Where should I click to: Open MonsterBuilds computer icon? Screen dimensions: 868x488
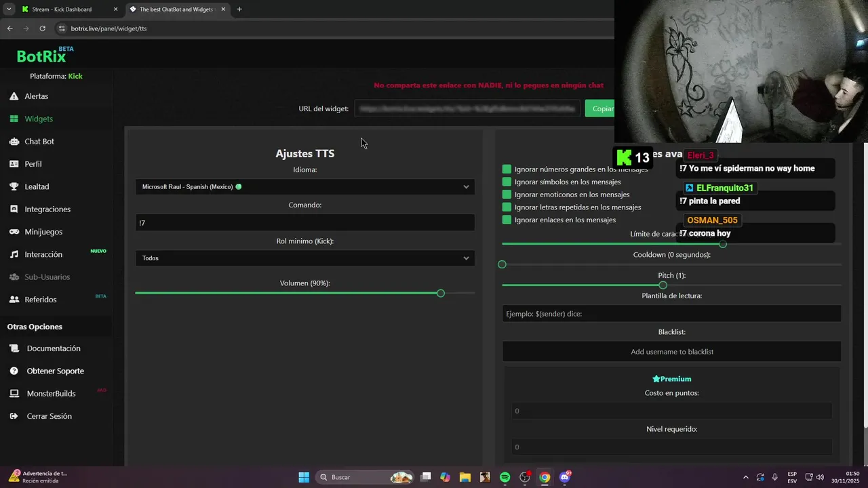click(x=14, y=394)
